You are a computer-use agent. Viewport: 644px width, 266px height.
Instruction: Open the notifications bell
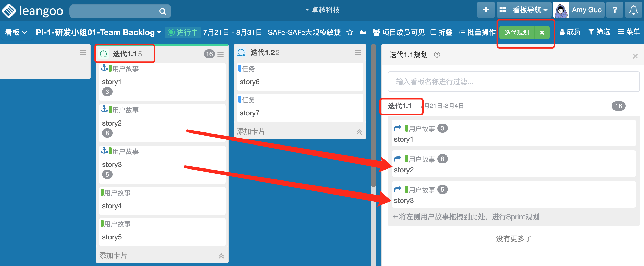tap(633, 10)
